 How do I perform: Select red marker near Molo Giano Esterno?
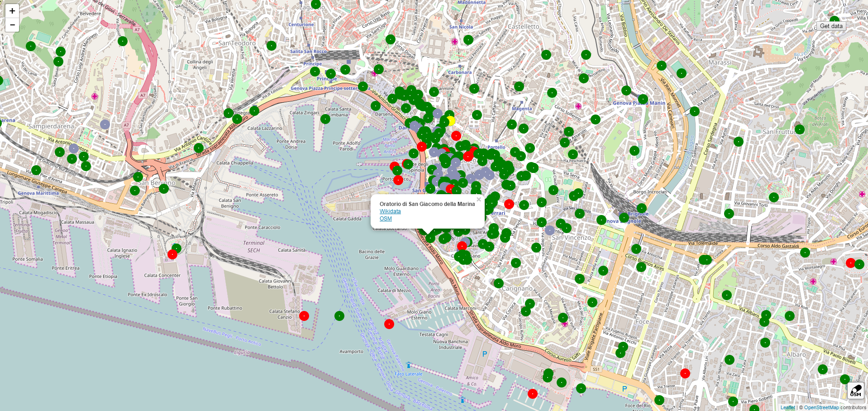(x=389, y=324)
